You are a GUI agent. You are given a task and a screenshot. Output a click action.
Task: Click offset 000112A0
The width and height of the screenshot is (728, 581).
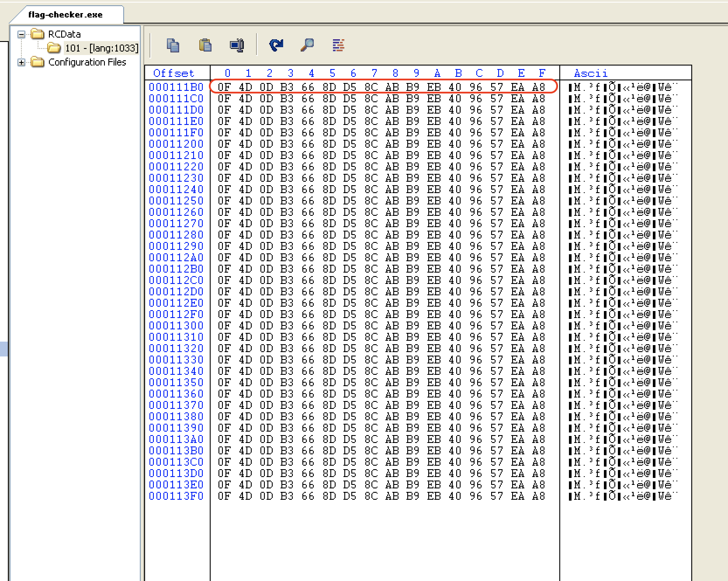(177, 257)
